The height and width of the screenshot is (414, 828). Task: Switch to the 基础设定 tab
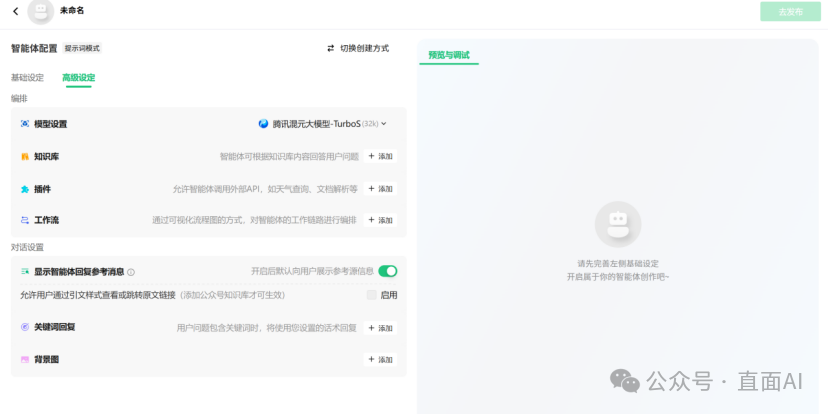(27, 78)
